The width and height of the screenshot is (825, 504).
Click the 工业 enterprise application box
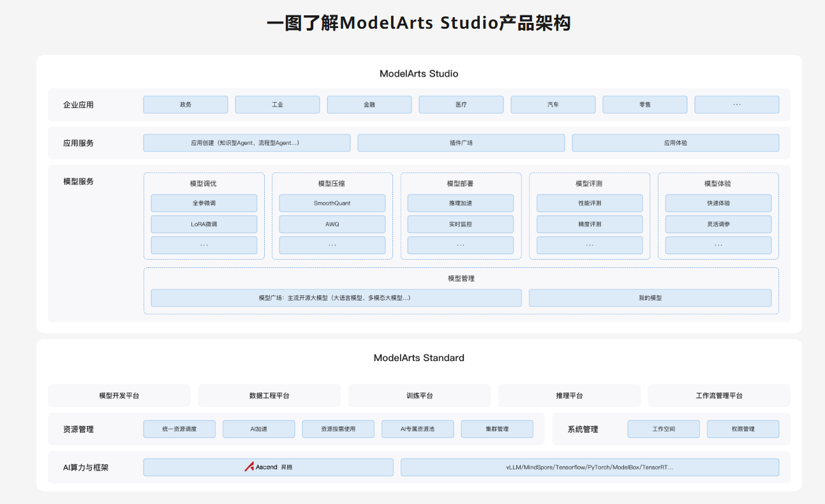coord(278,105)
